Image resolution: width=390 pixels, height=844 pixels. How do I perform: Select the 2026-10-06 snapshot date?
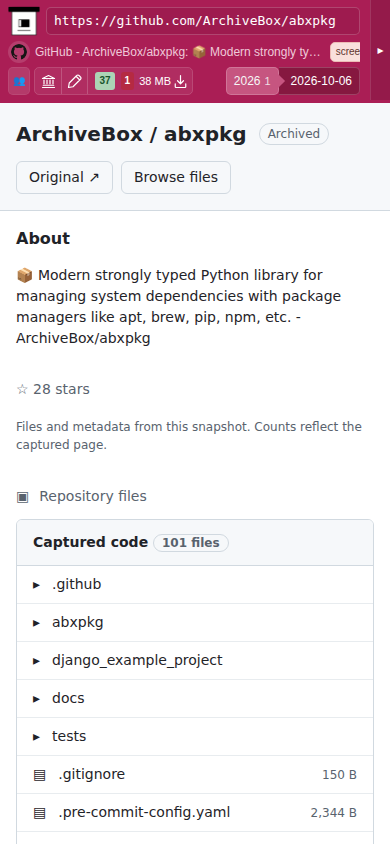[x=321, y=81]
